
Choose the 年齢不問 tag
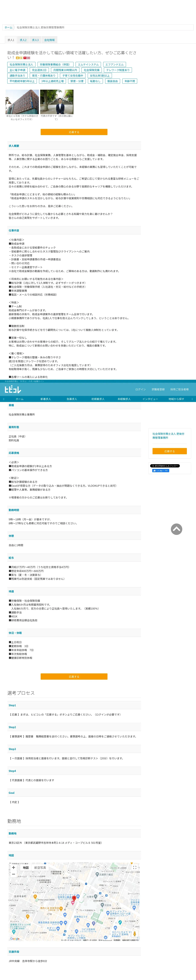pyautogui.click(x=130, y=81)
